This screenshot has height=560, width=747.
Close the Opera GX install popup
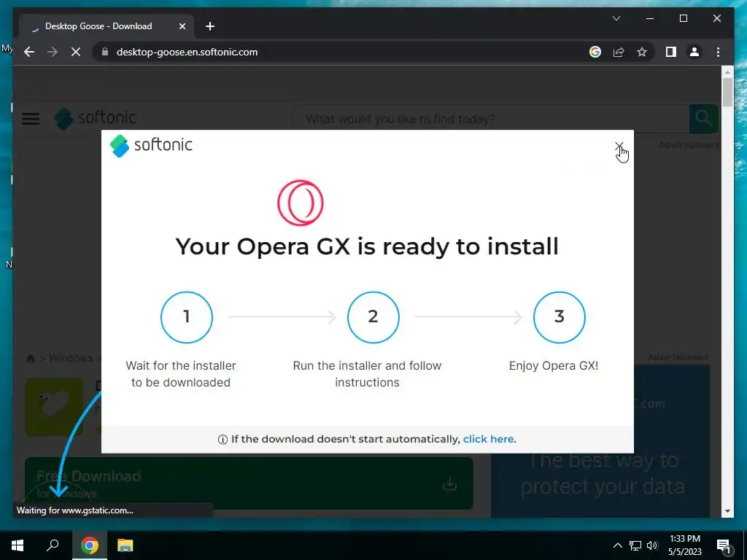coord(619,145)
